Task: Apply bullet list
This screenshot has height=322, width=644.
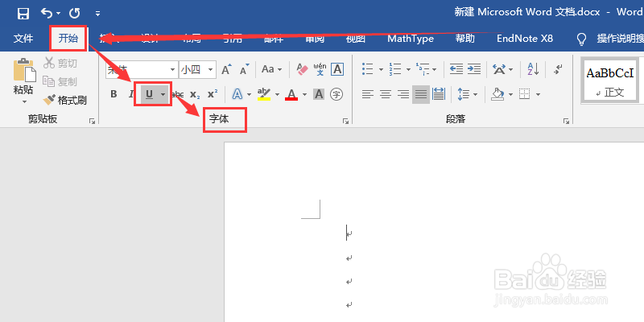Action: pyautogui.click(x=368, y=69)
